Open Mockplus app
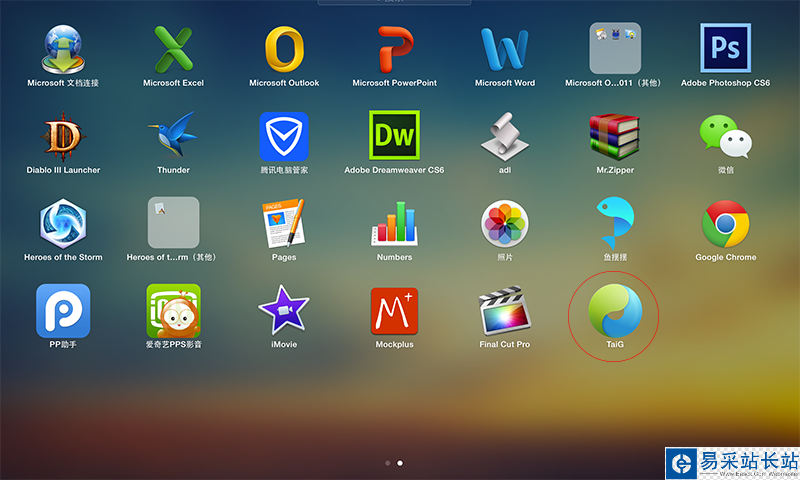Viewport: 800px width, 480px height. [394, 311]
